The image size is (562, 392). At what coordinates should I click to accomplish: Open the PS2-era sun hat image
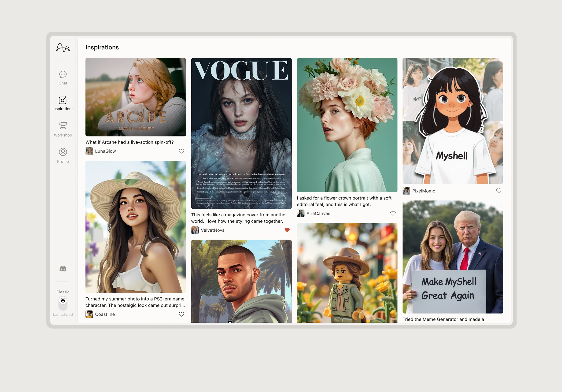[136, 227]
